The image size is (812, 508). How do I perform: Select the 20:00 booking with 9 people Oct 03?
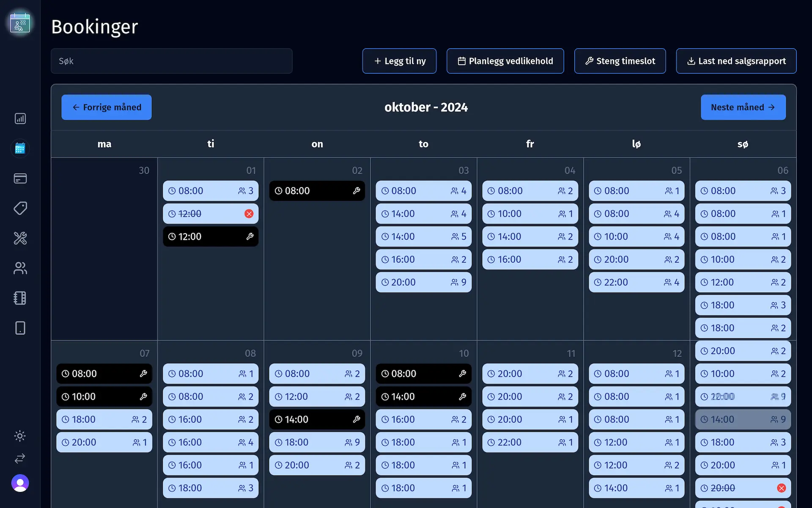click(423, 282)
